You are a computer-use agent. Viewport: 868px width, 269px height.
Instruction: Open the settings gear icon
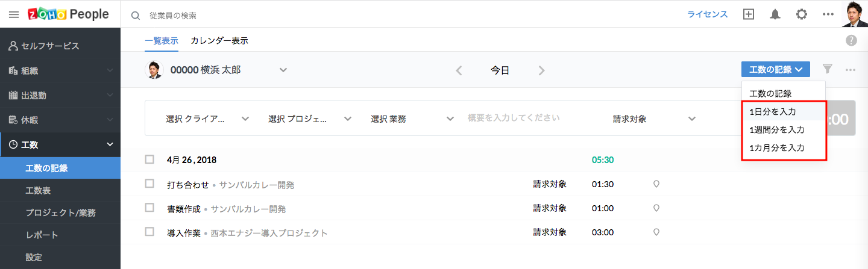[x=802, y=14]
